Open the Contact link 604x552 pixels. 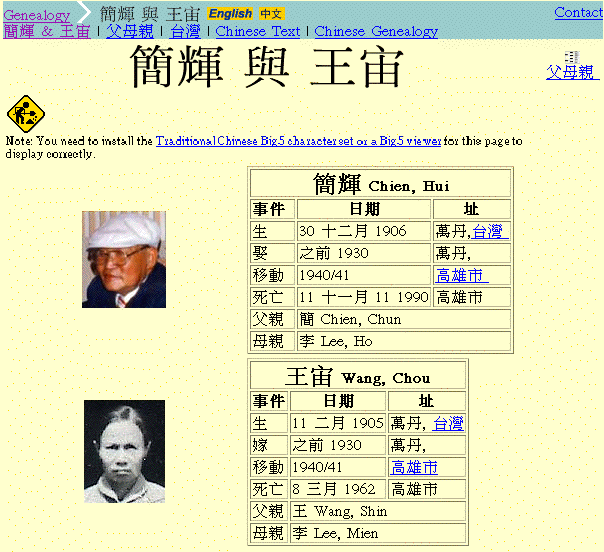click(x=578, y=13)
